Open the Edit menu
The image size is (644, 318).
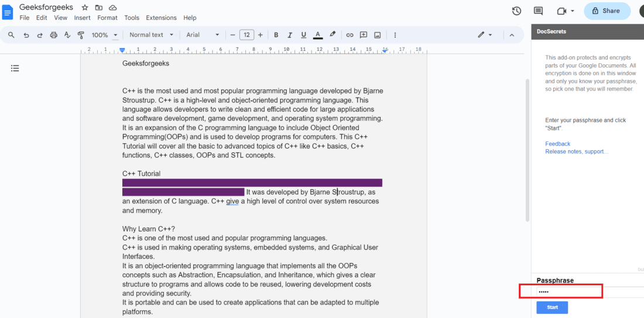pyautogui.click(x=42, y=18)
